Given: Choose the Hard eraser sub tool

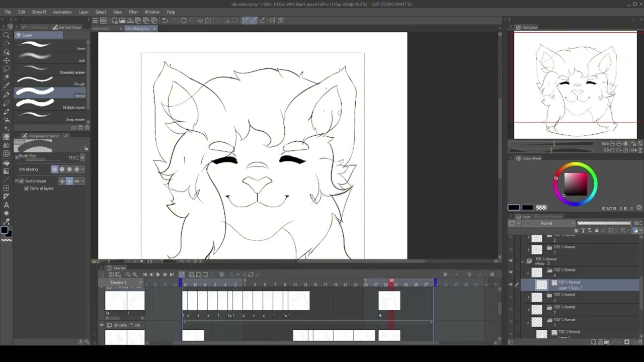Looking at the screenshot, I should [x=50, y=47].
